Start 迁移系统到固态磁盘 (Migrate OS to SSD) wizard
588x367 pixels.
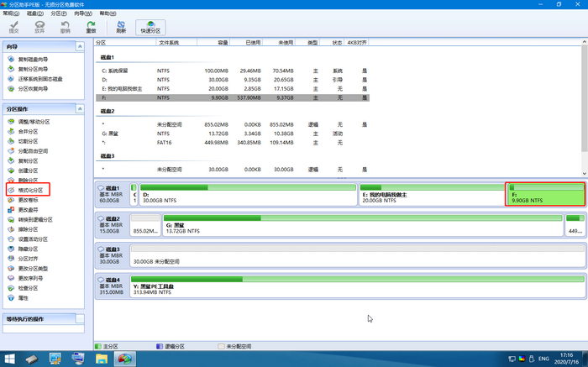(39, 78)
